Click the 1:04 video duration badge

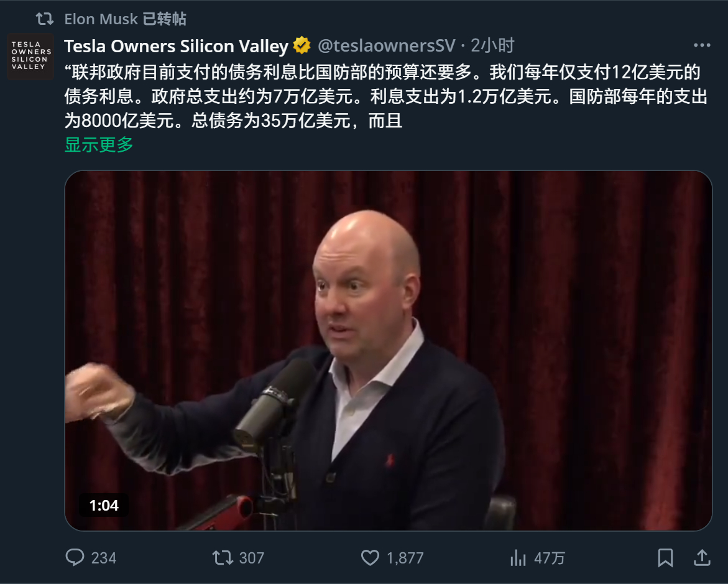(104, 505)
